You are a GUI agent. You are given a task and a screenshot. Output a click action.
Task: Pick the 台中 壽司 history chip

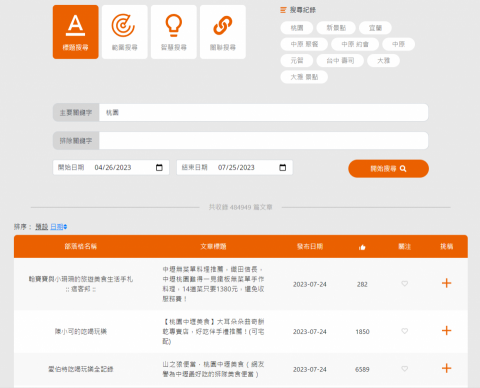coord(340,60)
